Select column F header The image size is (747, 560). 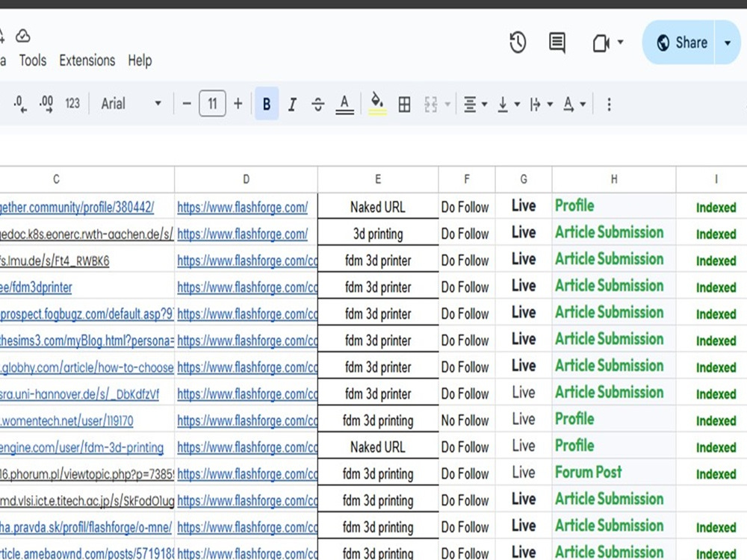[x=466, y=179]
